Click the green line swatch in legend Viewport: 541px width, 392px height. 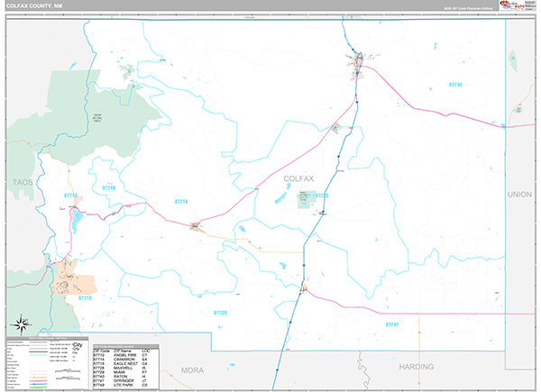click(38, 387)
